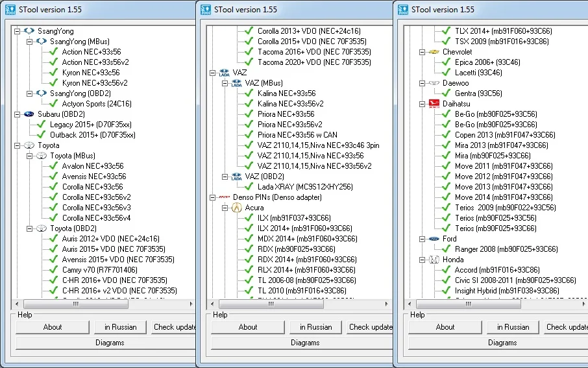Select Insight Hybrid (mb91F038+93C86)
Image resolution: width=588 pixels, height=368 pixels.
[x=507, y=291]
